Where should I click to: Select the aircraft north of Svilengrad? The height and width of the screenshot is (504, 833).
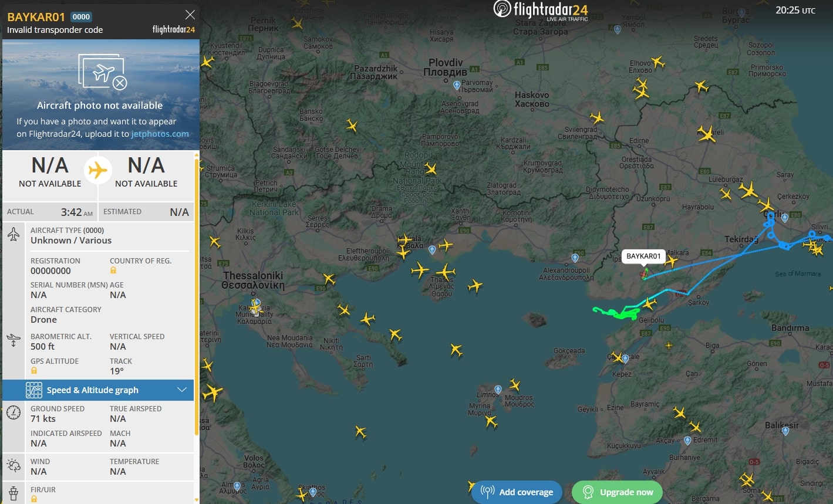point(597,118)
